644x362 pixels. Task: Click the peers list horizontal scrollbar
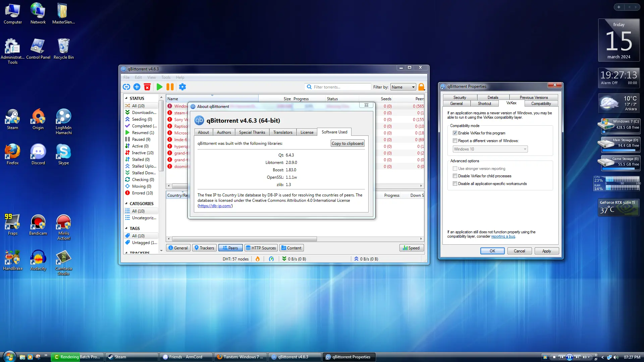pyautogui.click(x=244, y=239)
